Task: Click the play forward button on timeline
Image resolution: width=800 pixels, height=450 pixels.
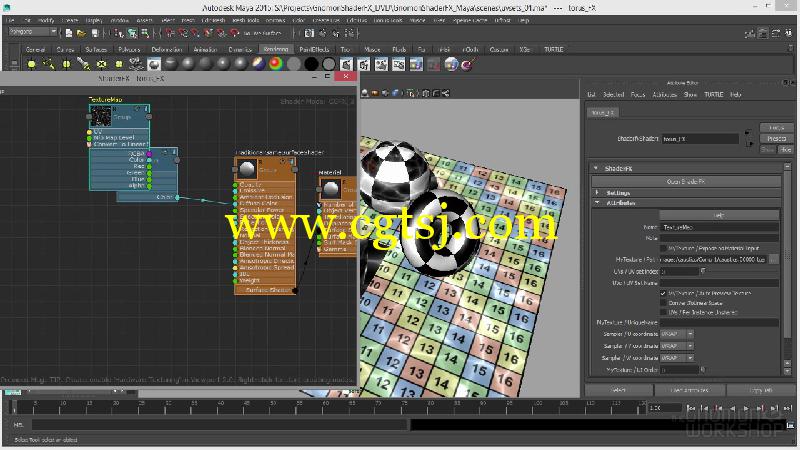Action: point(746,408)
